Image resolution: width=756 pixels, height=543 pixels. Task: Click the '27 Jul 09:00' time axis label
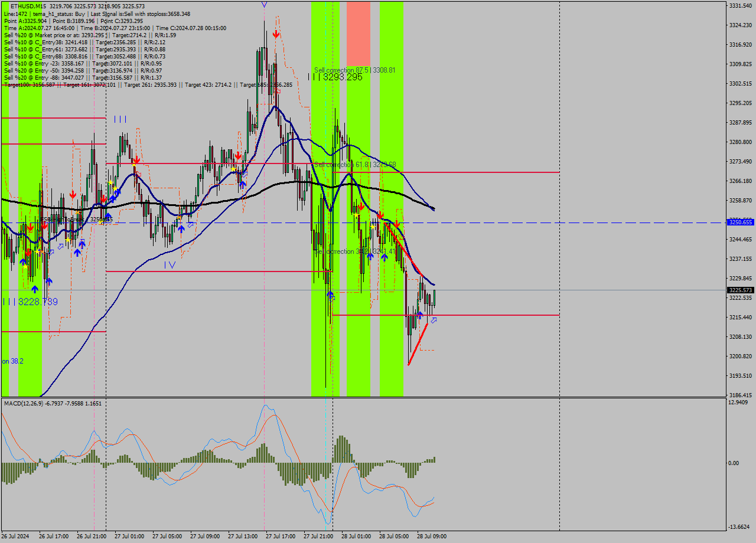[x=206, y=537]
